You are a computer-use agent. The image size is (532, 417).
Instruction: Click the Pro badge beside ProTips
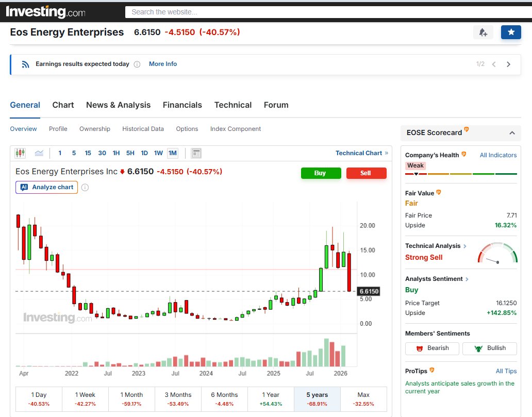click(432, 370)
